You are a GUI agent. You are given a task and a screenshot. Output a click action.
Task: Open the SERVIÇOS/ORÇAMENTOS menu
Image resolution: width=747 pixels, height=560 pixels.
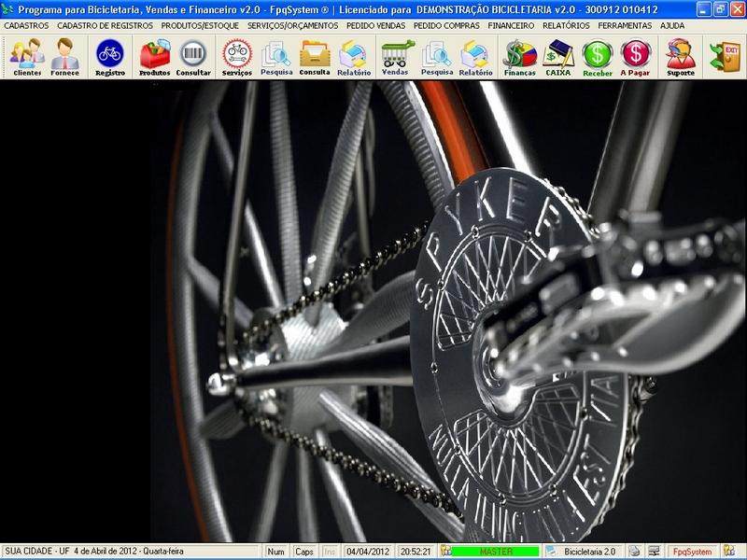(292, 26)
